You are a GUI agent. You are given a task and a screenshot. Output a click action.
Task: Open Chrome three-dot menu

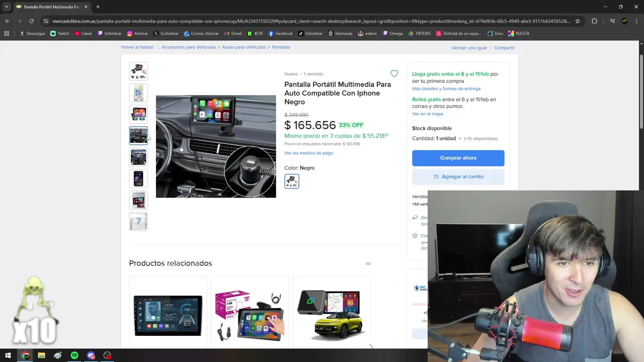tap(637, 21)
